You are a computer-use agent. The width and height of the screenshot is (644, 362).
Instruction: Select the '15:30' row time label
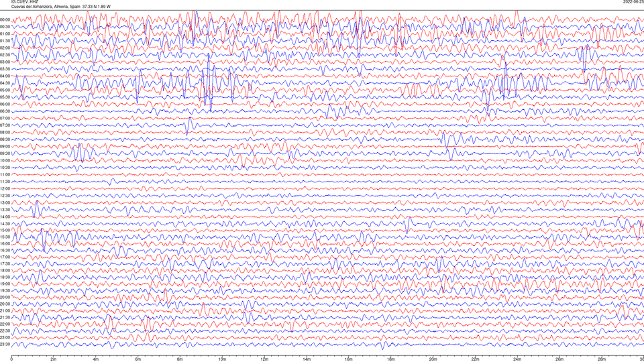click(x=5, y=237)
